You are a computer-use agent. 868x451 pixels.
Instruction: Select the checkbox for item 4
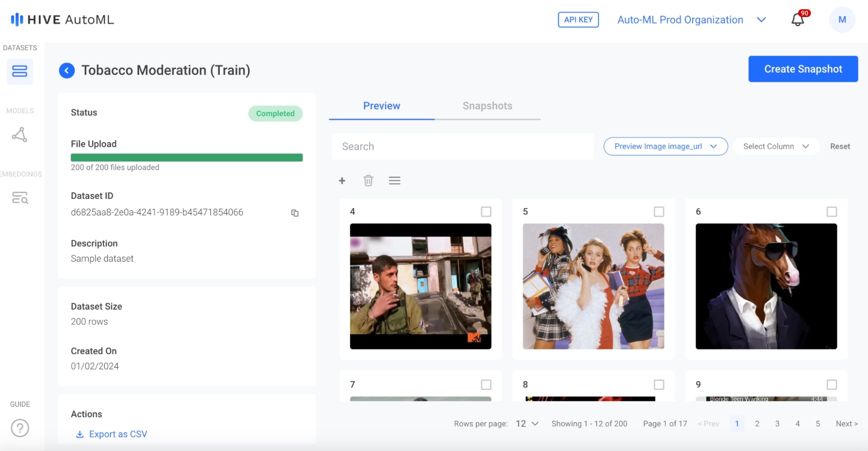(x=486, y=212)
